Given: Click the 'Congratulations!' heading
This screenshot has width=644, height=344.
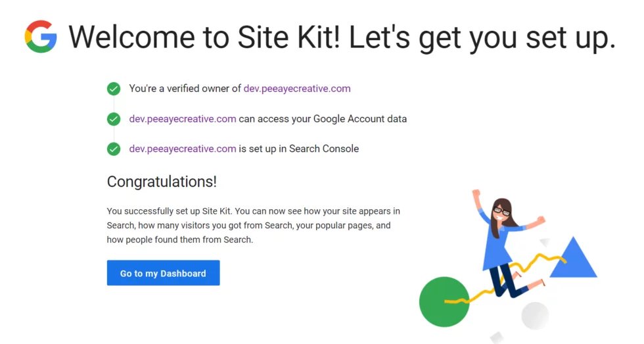Looking at the screenshot, I should tap(162, 182).
